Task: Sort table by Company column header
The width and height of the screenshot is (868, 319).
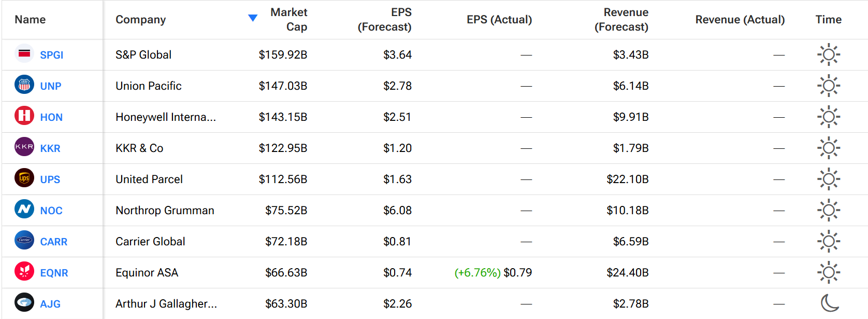Action: pos(141,20)
